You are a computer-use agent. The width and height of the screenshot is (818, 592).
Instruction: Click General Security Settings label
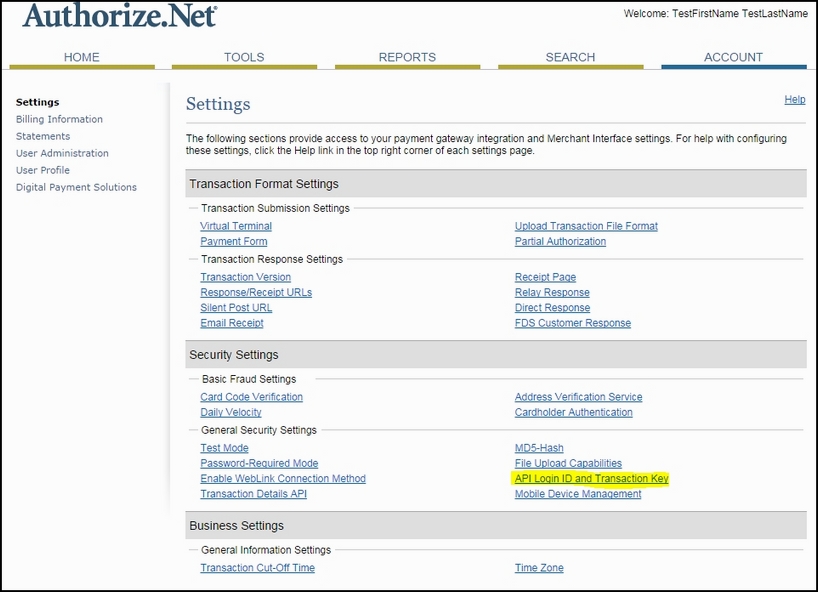(259, 430)
